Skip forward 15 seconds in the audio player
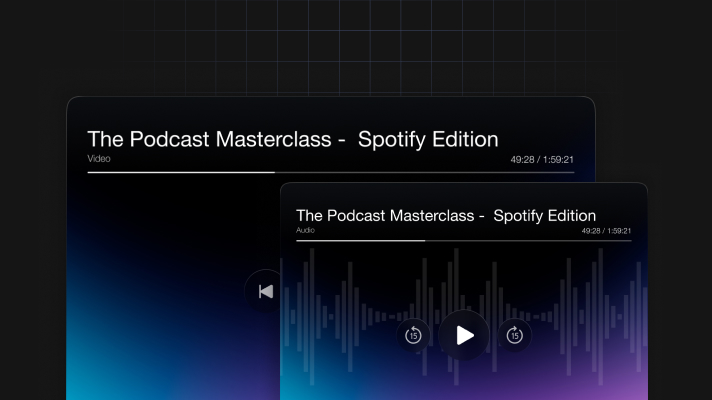The height and width of the screenshot is (400, 712). (x=514, y=335)
